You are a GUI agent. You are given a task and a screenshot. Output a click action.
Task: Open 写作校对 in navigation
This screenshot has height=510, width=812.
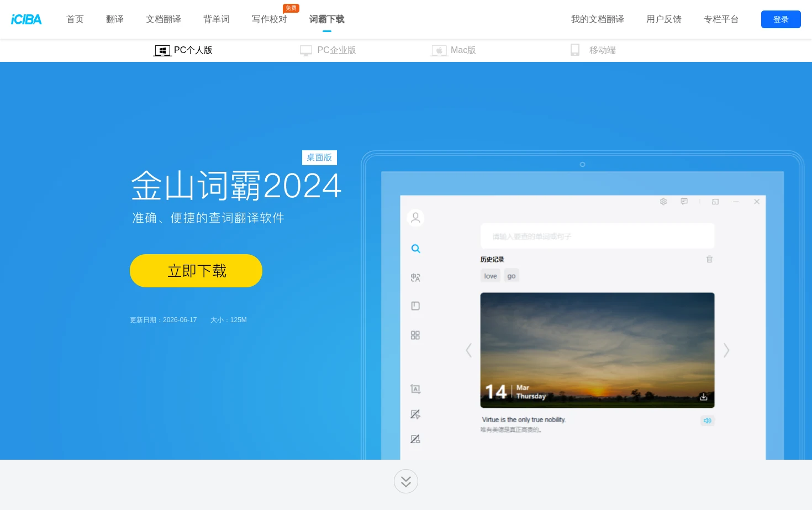click(270, 19)
